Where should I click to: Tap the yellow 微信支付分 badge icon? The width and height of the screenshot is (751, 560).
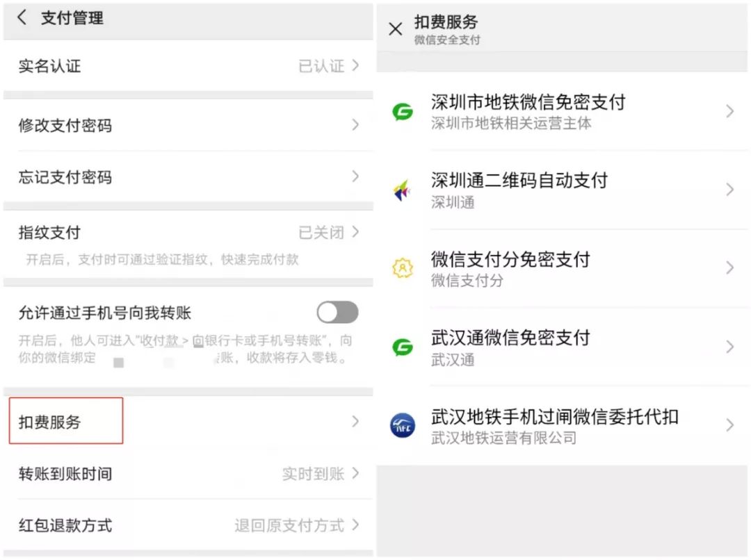403,268
